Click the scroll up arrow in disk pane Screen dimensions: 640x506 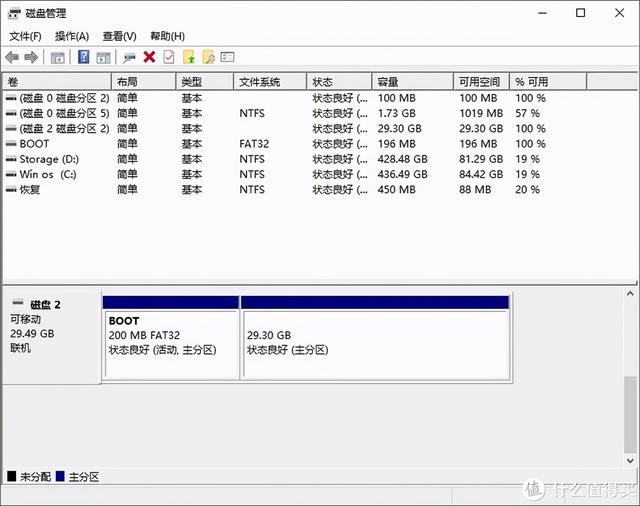point(630,293)
